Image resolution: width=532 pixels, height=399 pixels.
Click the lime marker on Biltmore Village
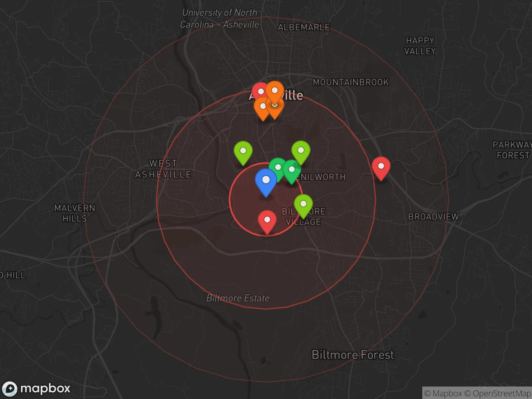point(303,204)
